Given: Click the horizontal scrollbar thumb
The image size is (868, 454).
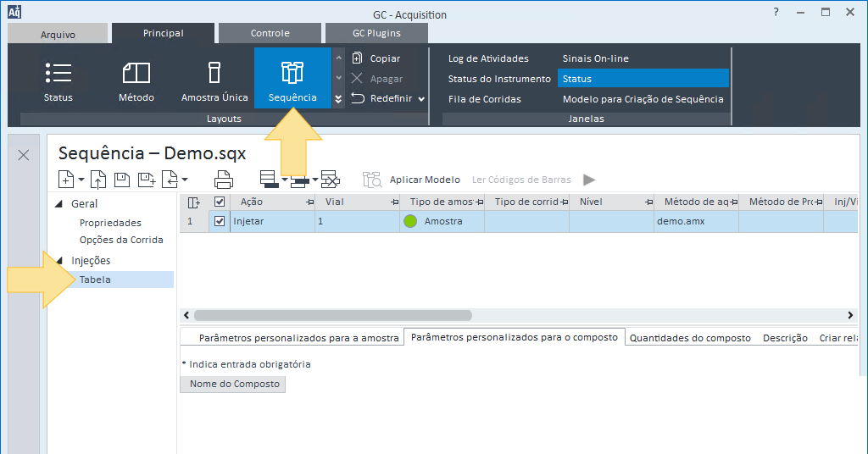Looking at the screenshot, I should point(332,315).
